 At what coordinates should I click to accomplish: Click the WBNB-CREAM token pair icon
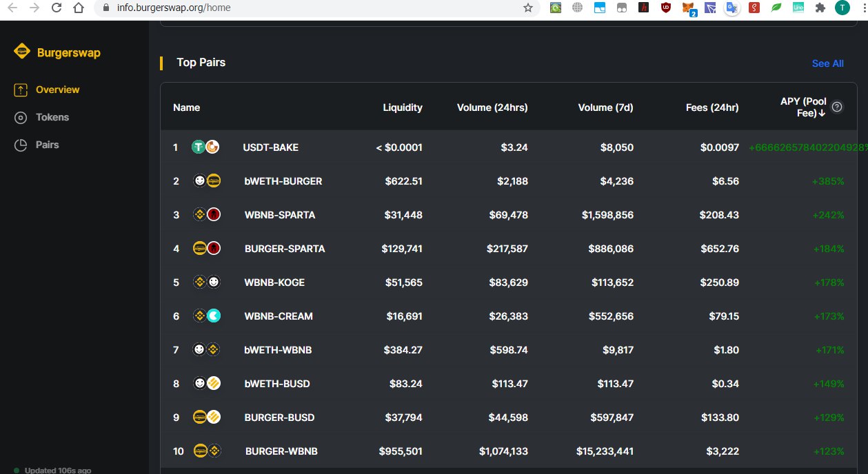pyautogui.click(x=207, y=316)
